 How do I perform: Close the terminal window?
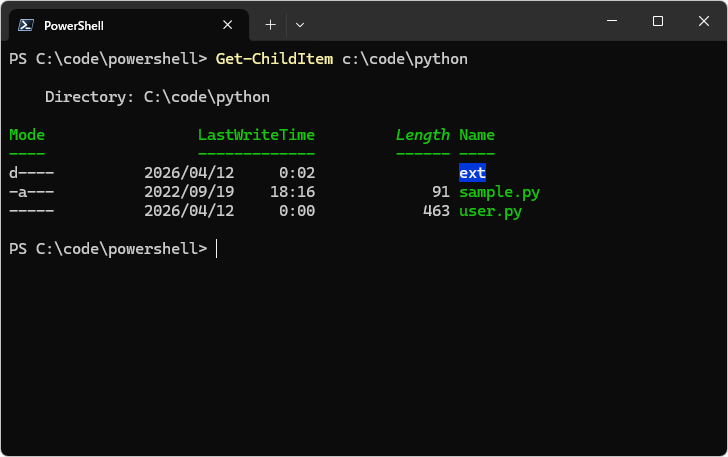pos(703,21)
